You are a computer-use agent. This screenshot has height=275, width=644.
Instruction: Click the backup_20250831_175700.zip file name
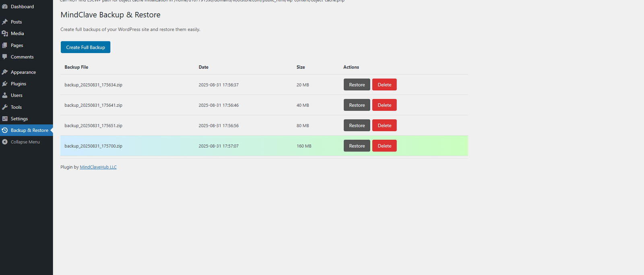(93, 146)
